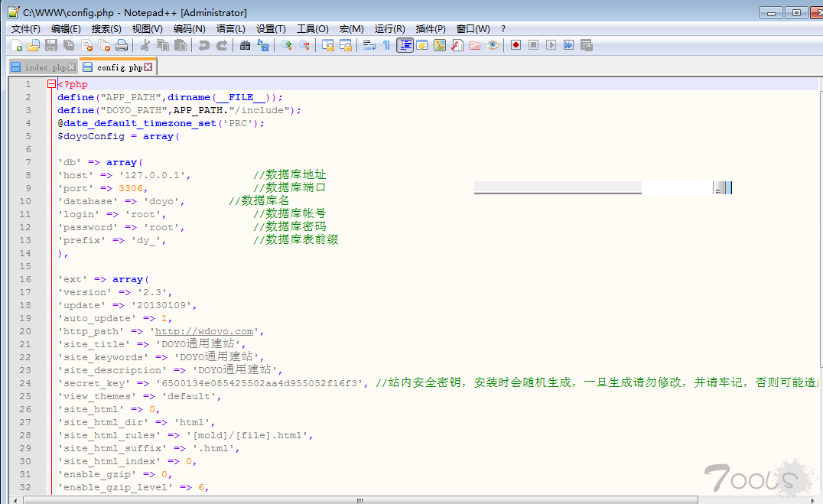
Task: Open the 宏(M) menu
Action: (x=352, y=29)
